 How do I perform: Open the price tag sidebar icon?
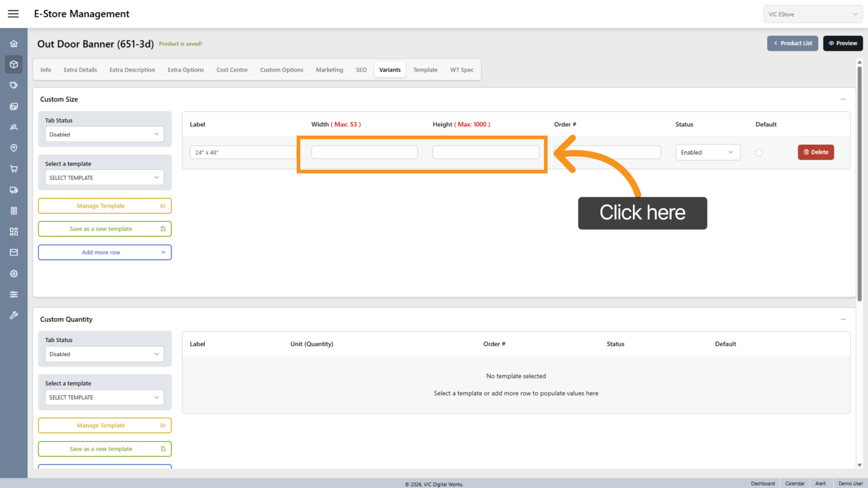pyautogui.click(x=14, y=85)
